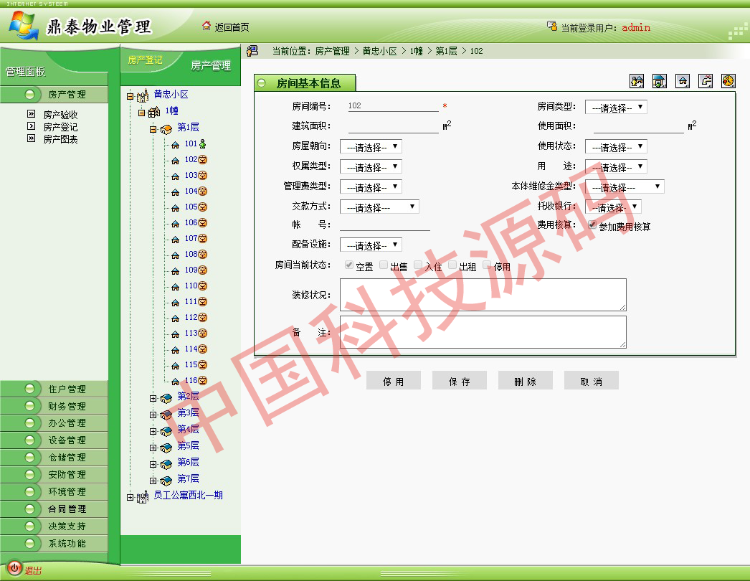Click the 删除 button
This screenshot has height=581, width=750.
525,381
